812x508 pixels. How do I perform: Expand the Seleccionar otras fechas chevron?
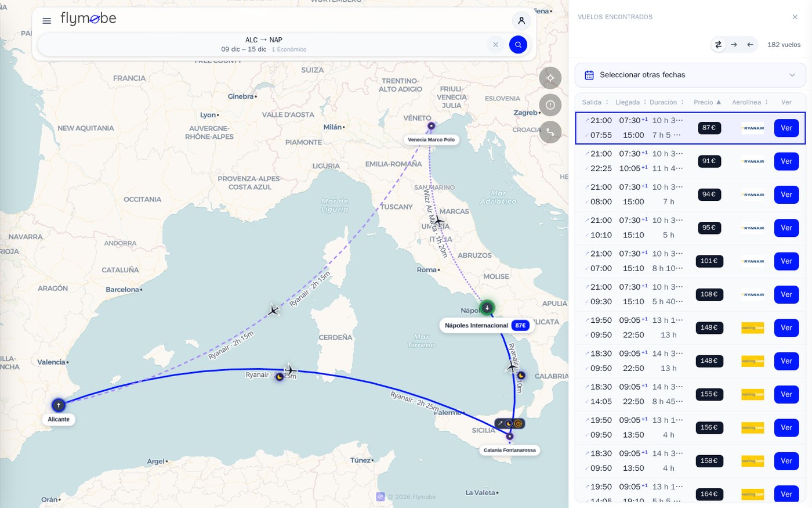point(792,75)
